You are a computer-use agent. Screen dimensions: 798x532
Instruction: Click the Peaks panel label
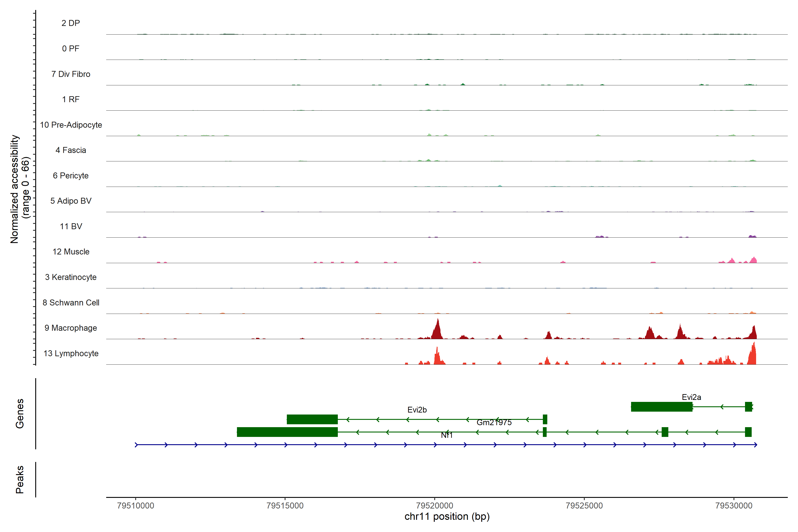coord(20,479)
